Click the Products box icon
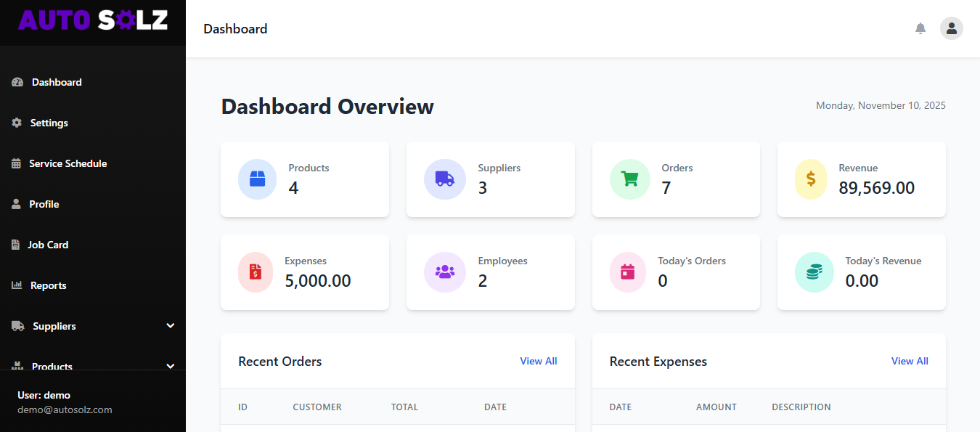Image resolution: width=980 pixels, height=432 pixels. (x=257, y=179)
